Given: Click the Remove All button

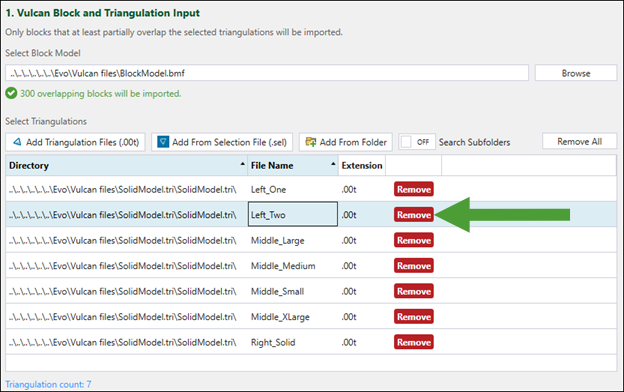Looking at the screenshot, I should coord(579,142).
